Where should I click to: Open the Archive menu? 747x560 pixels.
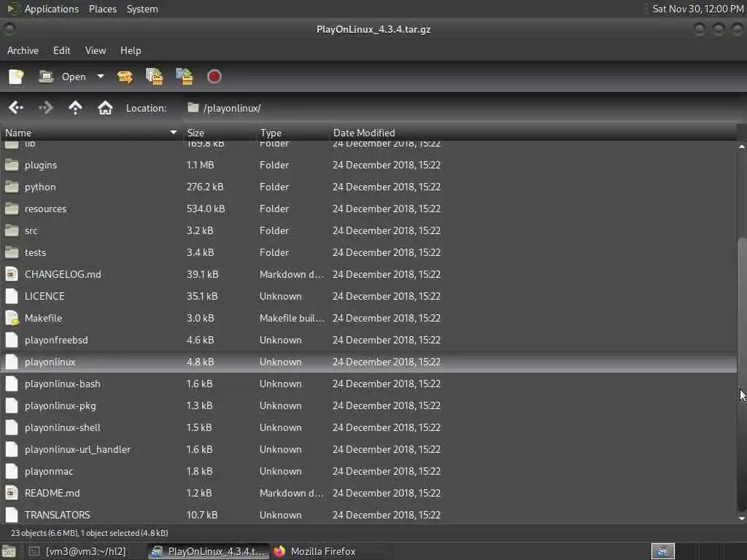click(23, 50)
